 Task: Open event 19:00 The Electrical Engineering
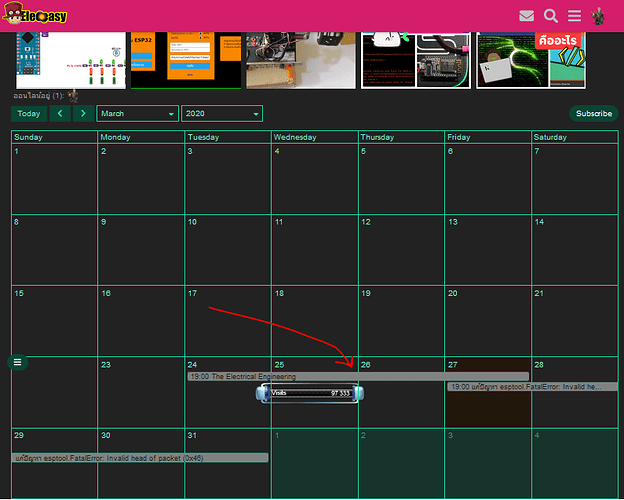358,376
